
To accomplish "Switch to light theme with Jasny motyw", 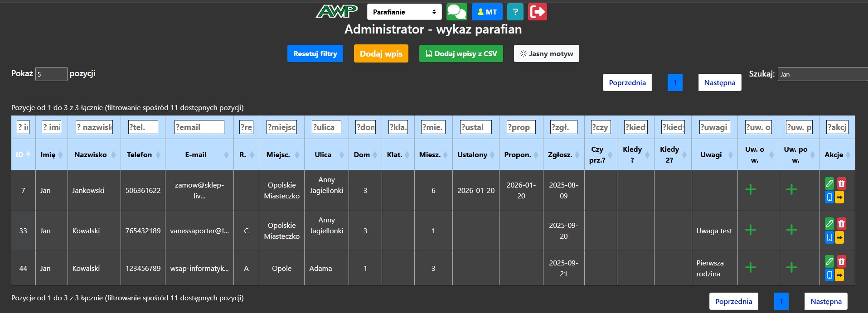I will click(546, 53).
